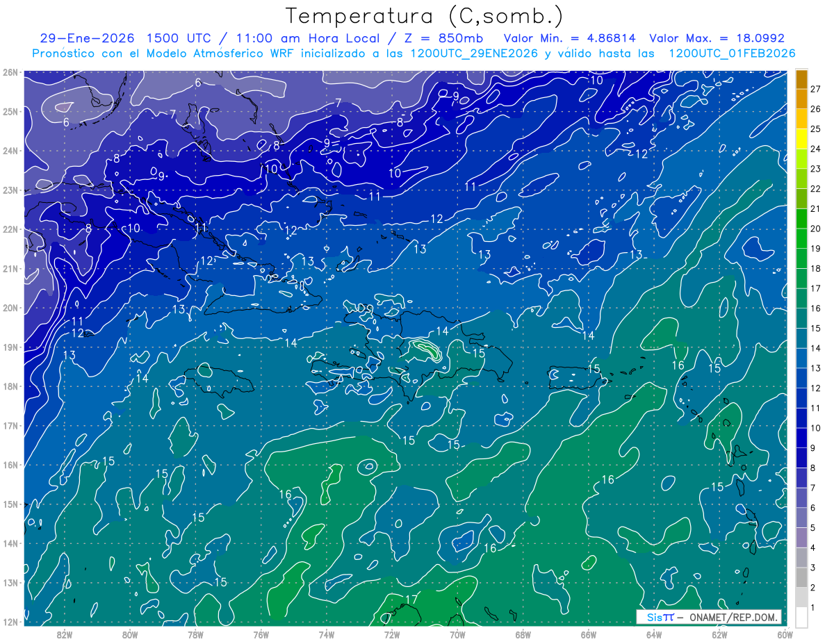Select the legend value label 11

click(x=815, y=408)
